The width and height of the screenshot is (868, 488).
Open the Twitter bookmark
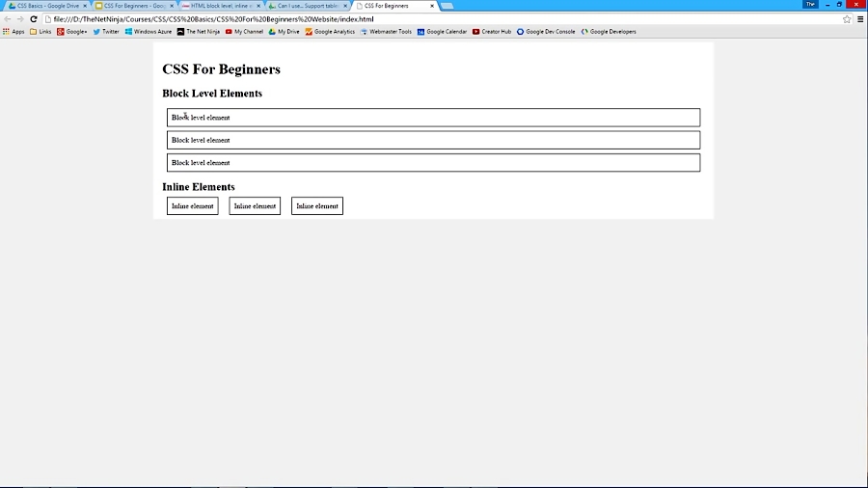coord(106,32)
